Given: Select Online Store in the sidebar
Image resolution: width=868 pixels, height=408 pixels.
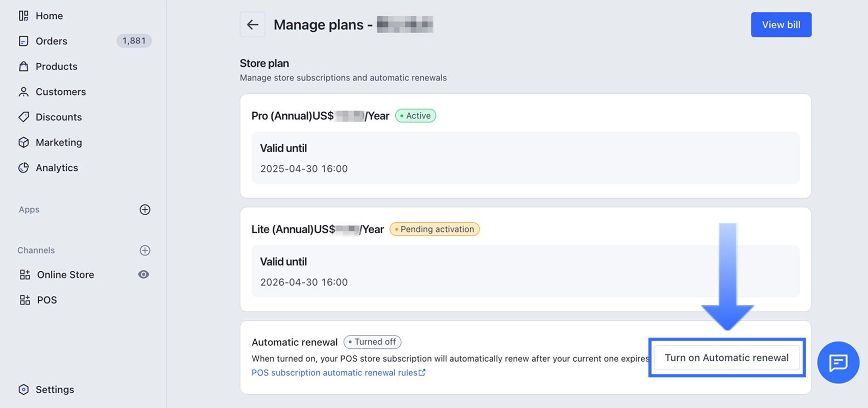Looking at the screenshot, I should 65,275.
